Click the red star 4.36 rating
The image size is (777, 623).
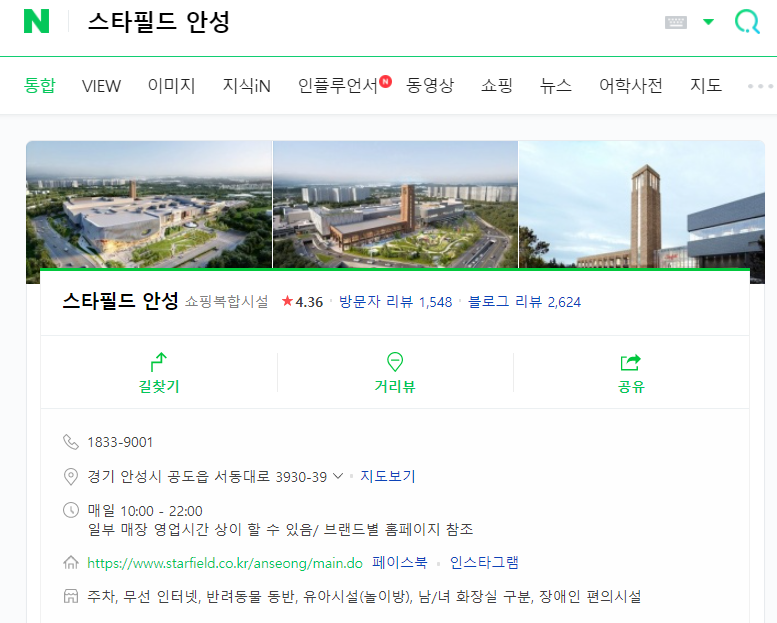[302, 302]
